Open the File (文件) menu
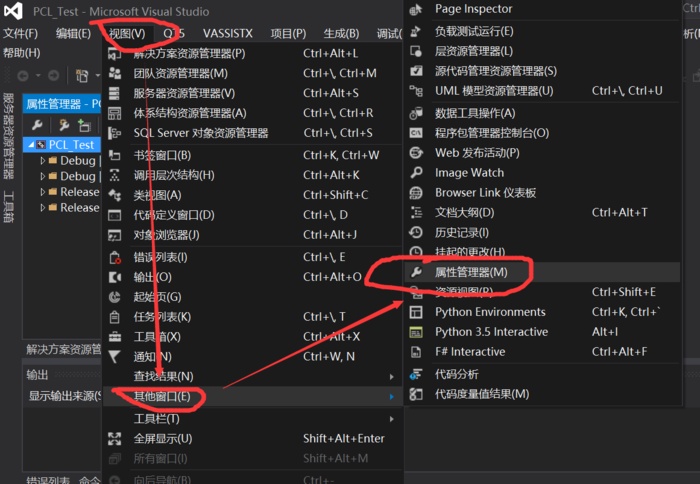Viewport: 700px width, 484px height. pyautogui.click(x=21, y=33)
